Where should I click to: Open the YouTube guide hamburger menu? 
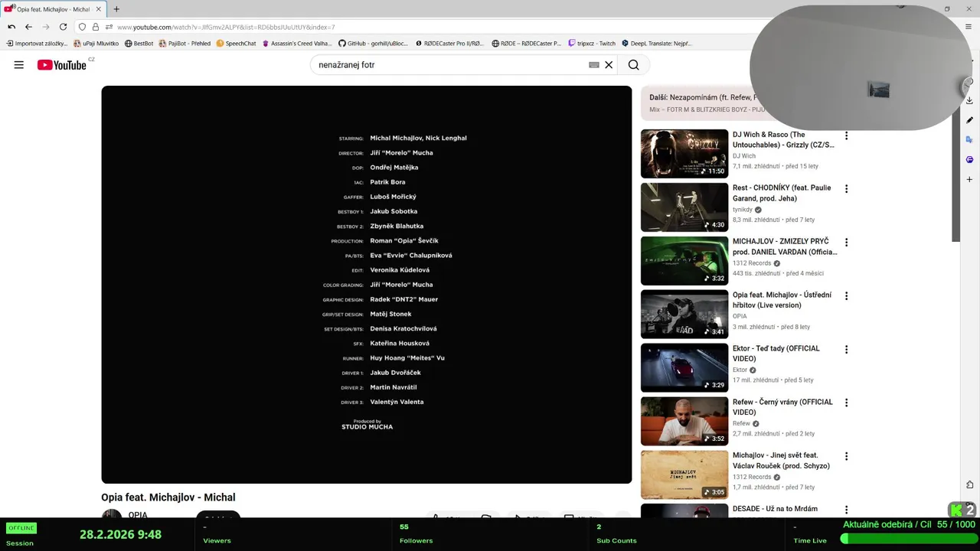pos(18,65)
